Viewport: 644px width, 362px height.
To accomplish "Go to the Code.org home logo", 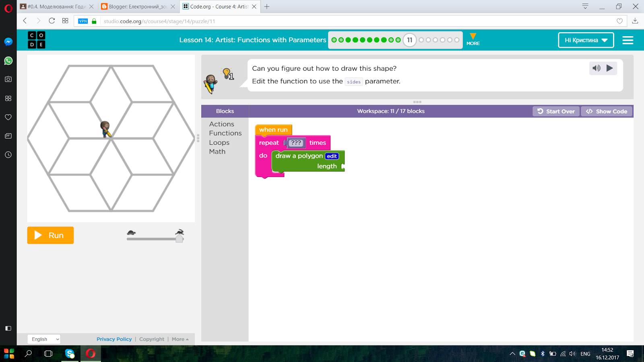I will tap(37, 40).
